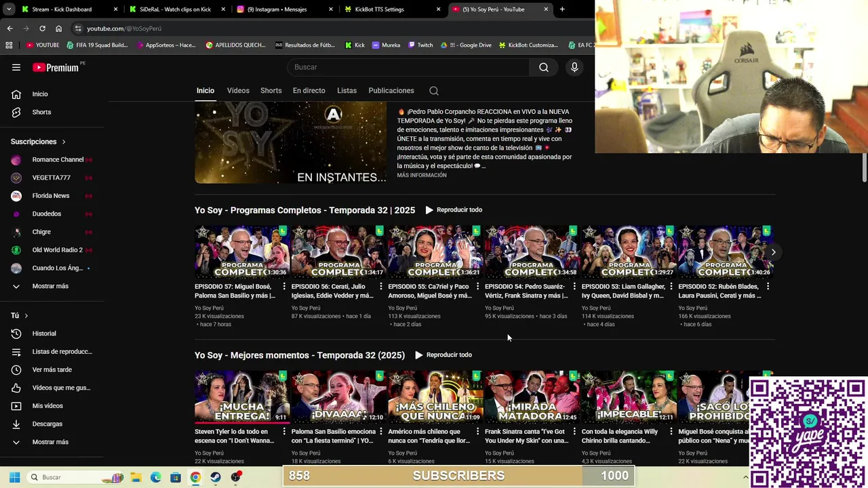Close the Yo Soy Perú - YouTube tab
868x488 pixels.
[x=546, y=9]
